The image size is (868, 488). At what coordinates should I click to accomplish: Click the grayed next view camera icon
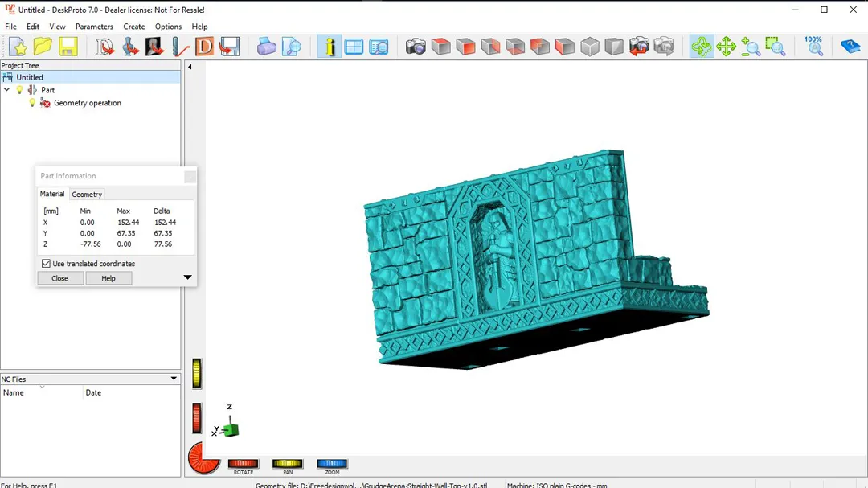664,47
